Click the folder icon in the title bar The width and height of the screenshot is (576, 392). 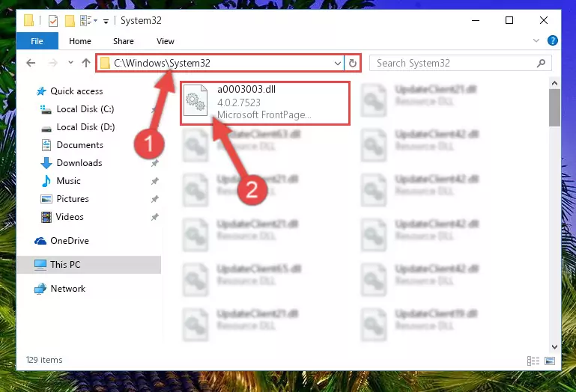tap(28, 20)
